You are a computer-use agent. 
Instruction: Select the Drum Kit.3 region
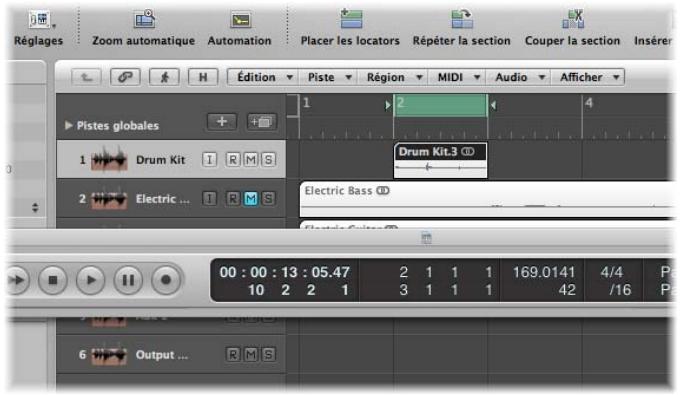(440, 160)
